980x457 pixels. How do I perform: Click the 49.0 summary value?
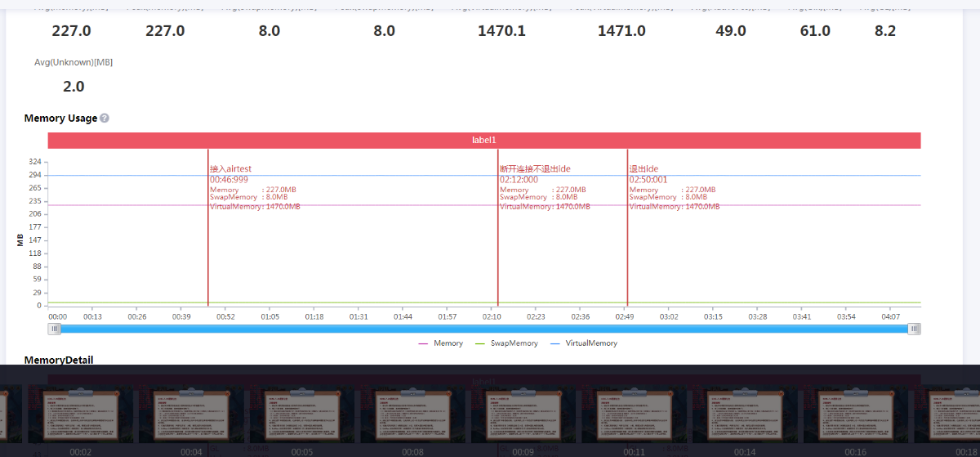click(730, 31)
